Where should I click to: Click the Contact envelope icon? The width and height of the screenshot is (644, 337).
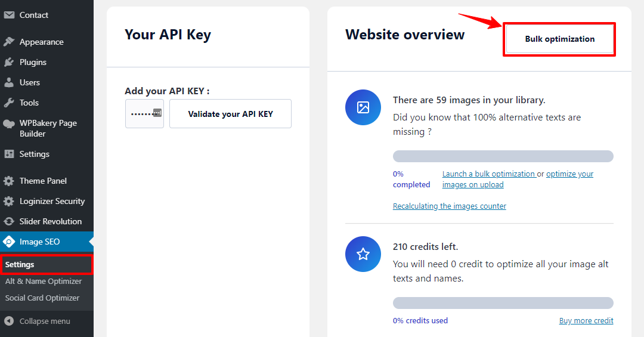pos(8,15)
